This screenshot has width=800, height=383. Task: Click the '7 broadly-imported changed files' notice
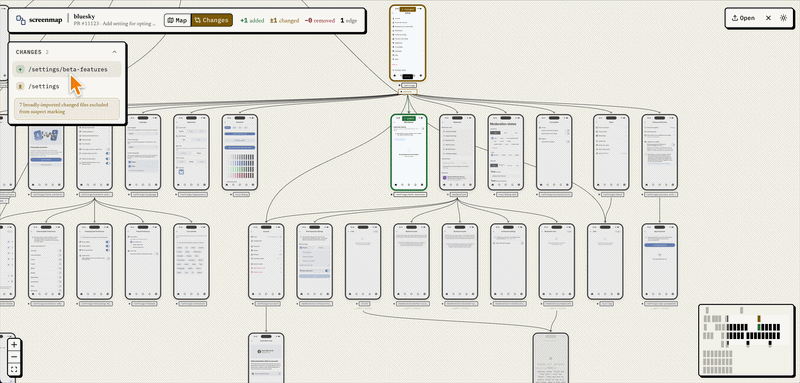67,109
